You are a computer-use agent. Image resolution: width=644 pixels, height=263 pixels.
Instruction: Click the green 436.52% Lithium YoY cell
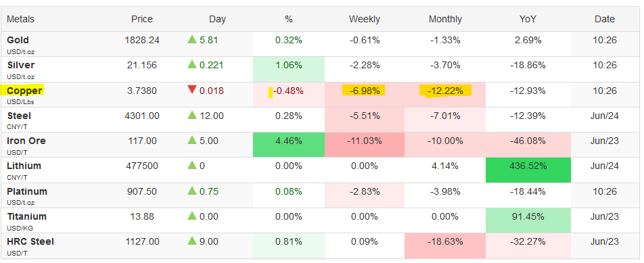coord(528,170)
